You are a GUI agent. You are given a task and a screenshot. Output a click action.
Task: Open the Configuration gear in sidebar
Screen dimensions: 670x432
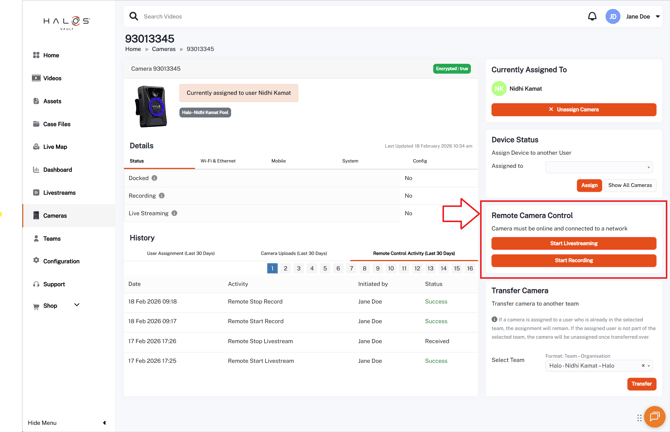[36, 261]
